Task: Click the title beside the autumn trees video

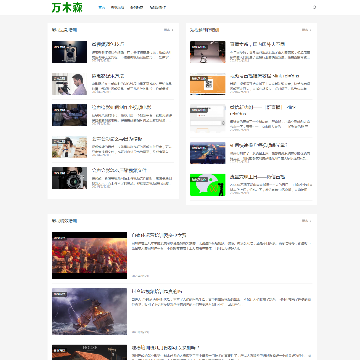Action: point(159,235)
